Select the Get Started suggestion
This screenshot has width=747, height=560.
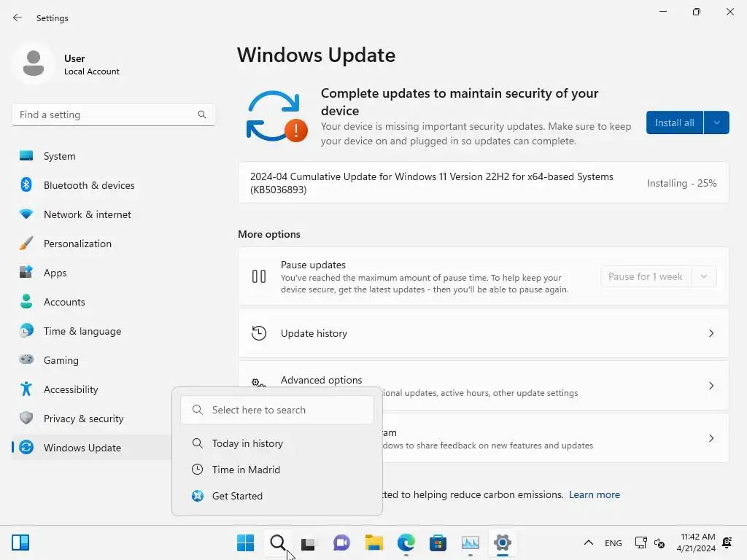click(277, 496)
